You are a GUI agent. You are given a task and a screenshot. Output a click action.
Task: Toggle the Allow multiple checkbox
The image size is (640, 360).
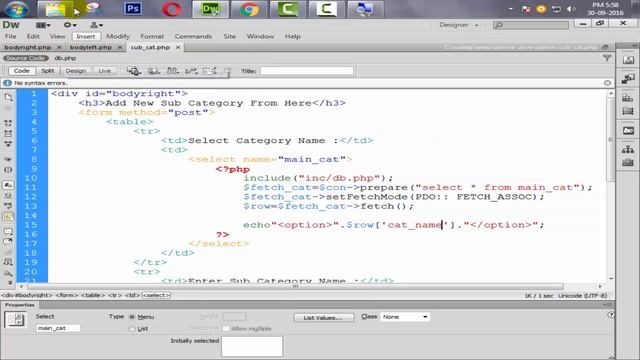coord(226,329)
